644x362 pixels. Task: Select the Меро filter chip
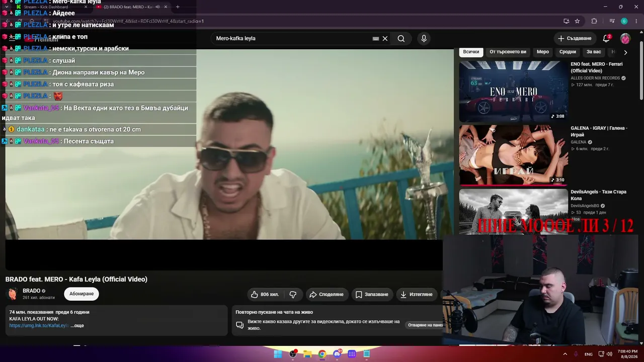[543, 52]
